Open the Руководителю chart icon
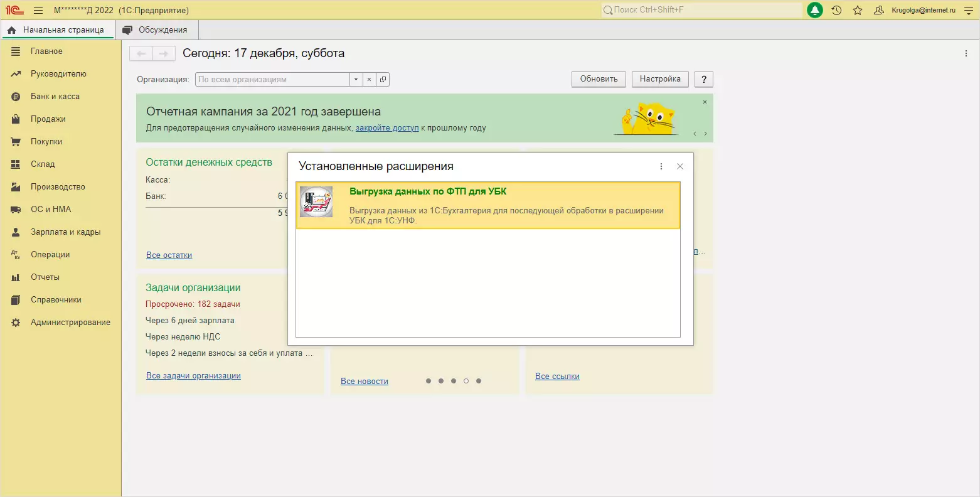Viewport: 980px width, 497px height. (x=16, y=74)
